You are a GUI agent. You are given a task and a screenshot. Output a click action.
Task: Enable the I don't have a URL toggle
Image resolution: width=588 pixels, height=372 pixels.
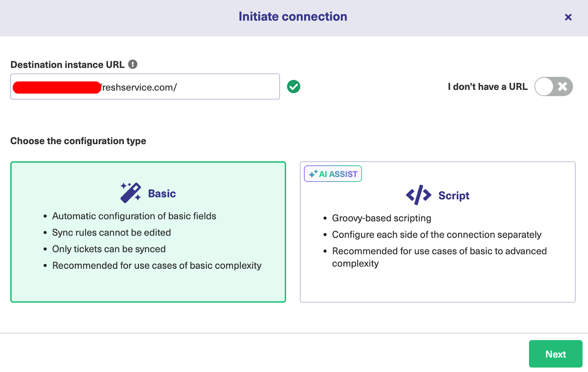pos(553,86)
